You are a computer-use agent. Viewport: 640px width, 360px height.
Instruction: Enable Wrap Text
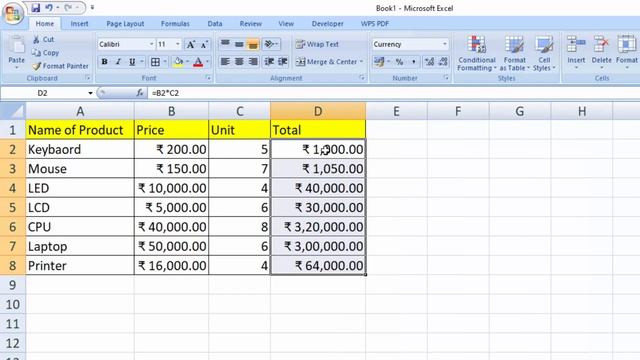(x=317, y=44)
